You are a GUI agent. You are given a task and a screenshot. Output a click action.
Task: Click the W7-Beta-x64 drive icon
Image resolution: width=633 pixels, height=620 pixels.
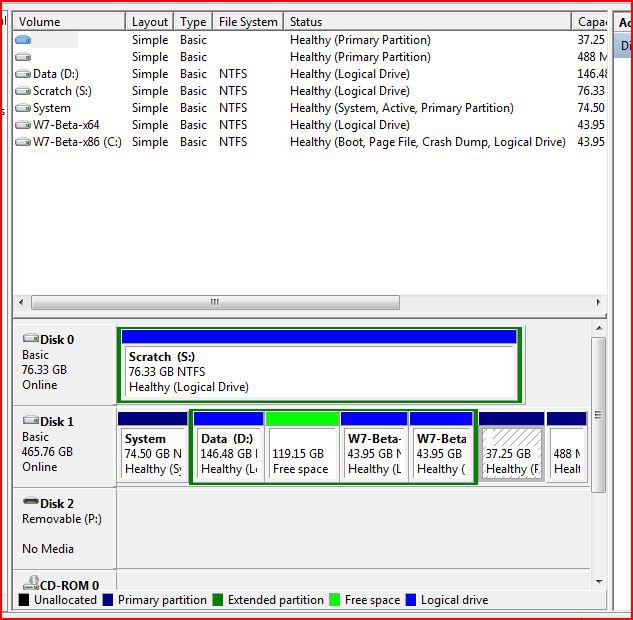(x=23, y=125)
